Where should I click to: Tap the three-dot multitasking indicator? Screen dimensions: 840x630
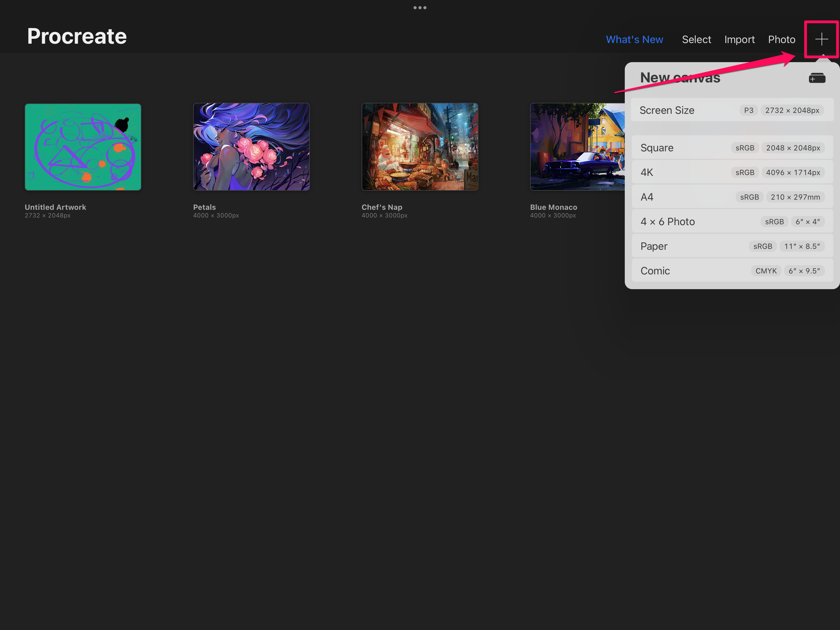[x=420, y=8]
